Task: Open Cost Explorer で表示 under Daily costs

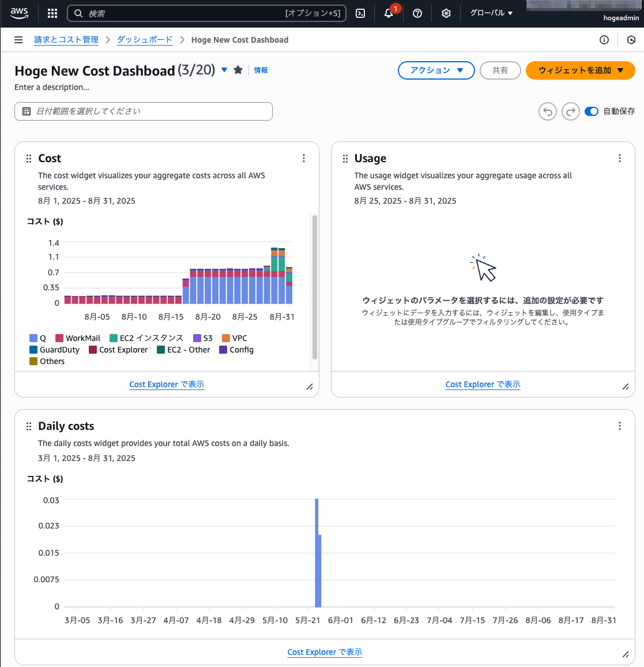Action: click(x=325, y=651)
